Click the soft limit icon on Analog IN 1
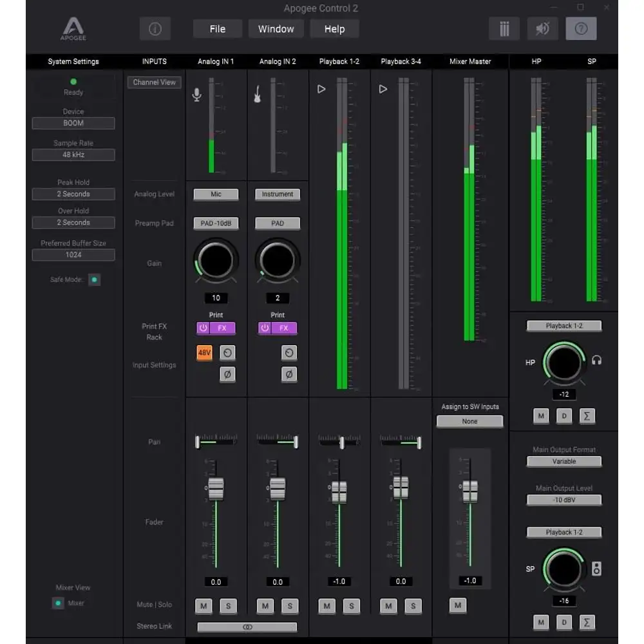Image resolution: width=644 pixels, height=644 pixels. tap(227, 352)
